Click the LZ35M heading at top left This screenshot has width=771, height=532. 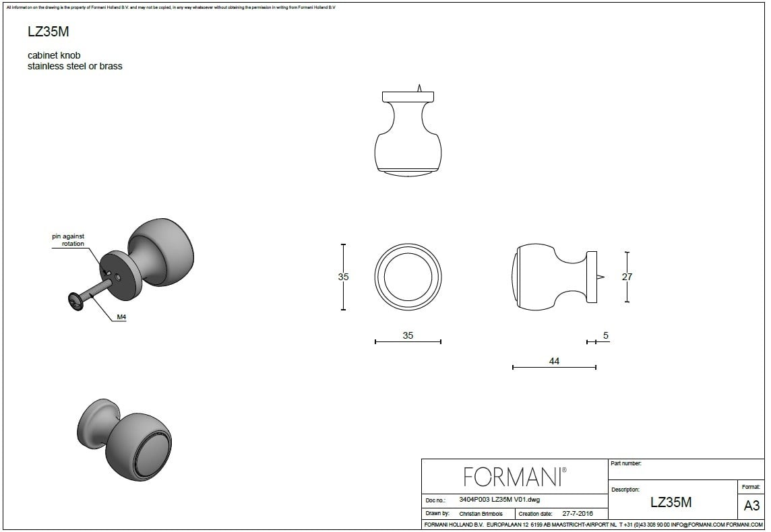47,31
